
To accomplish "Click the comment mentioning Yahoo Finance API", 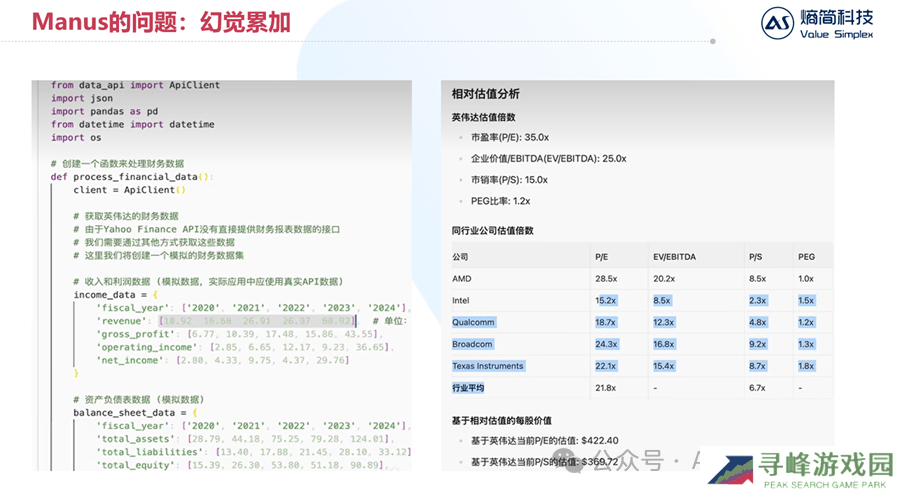I will (207, 229).
